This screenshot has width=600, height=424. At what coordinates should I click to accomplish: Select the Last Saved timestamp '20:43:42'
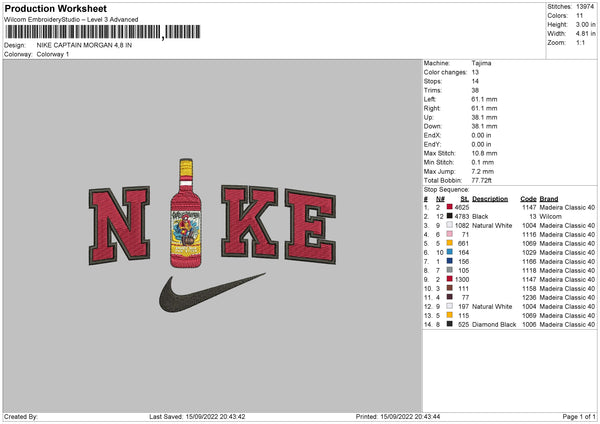click(x=232, y=416)
